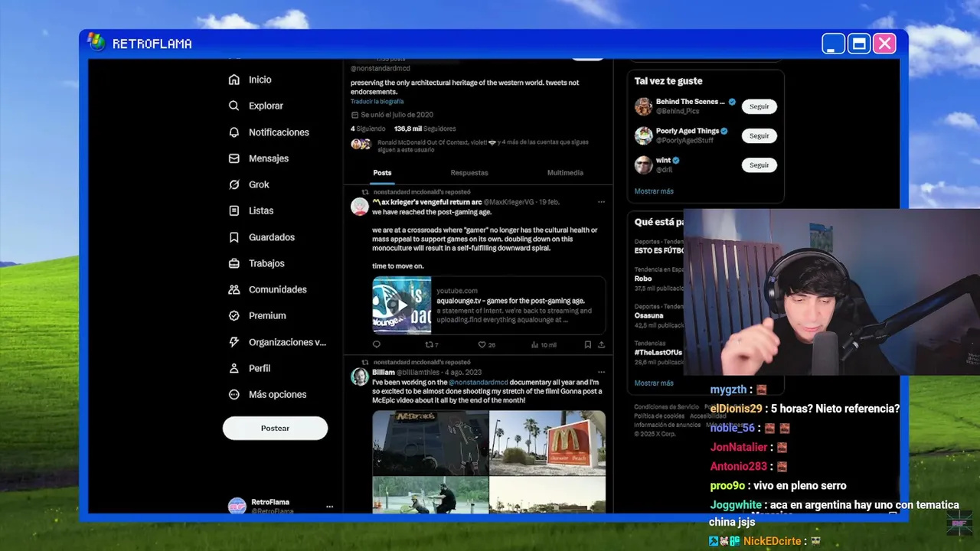Open more options on Max Krieger's post

coord(601,202)
